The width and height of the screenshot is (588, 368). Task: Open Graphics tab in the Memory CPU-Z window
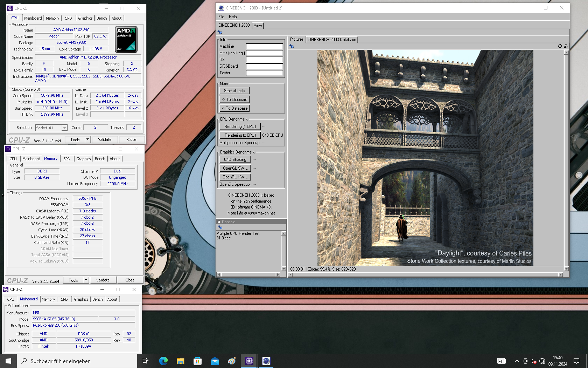[84, 159]
